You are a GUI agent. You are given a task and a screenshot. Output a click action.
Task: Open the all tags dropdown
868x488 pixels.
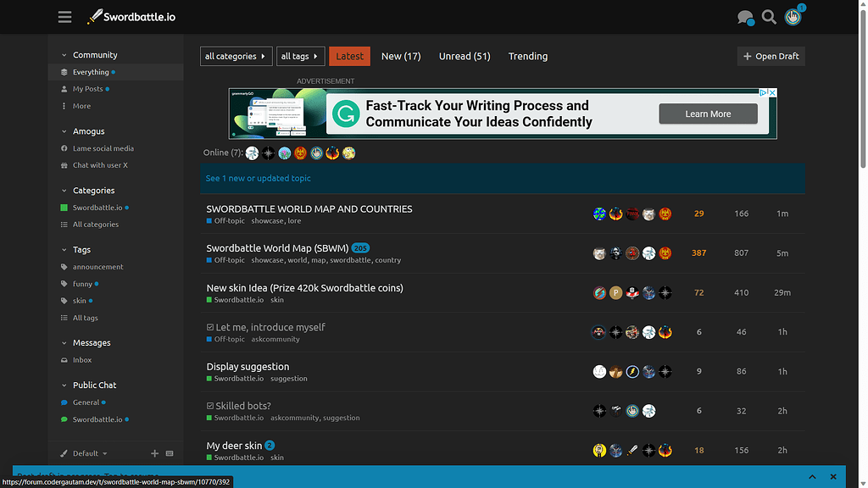pyautogui.click(x=301, y=56)
